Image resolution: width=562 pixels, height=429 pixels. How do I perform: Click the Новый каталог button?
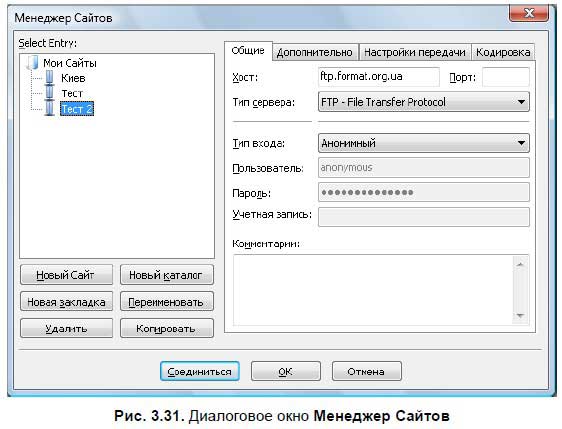(x=167, y=275)
